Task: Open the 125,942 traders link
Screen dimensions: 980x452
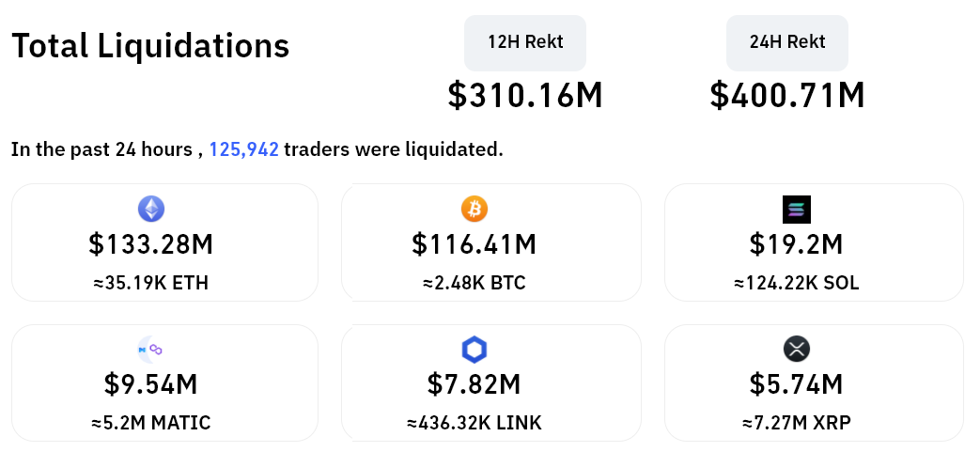Action: 243,149
